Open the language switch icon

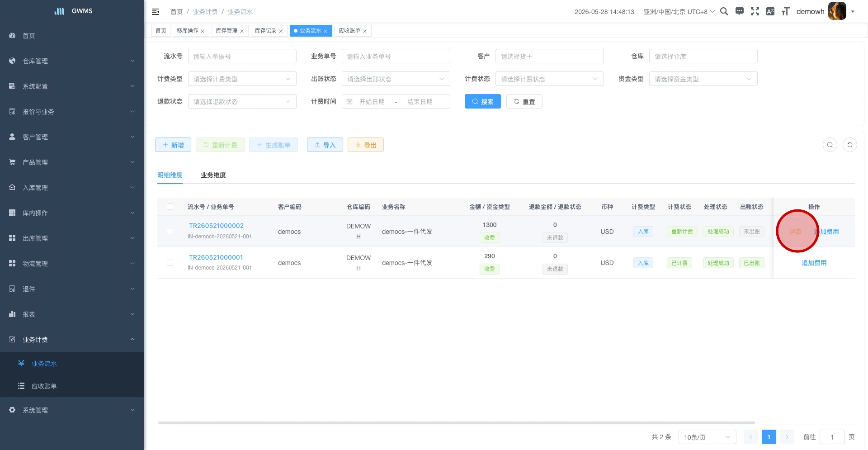[x=770, y=11]
